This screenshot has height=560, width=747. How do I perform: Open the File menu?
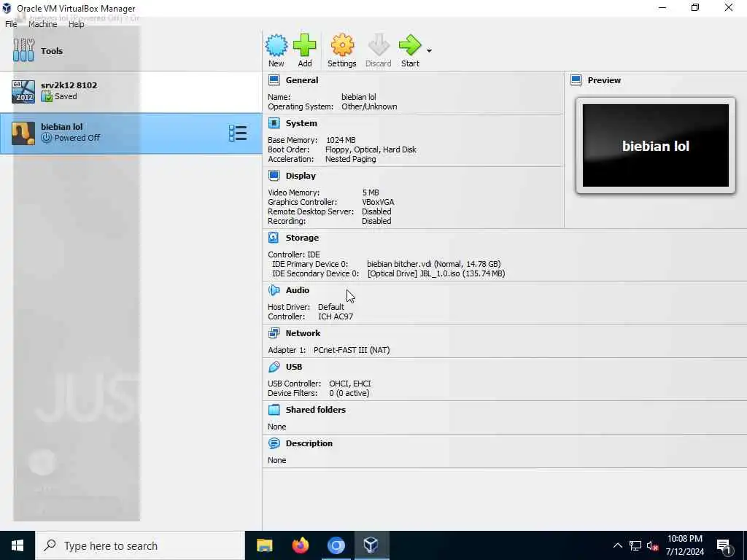[11, 24]
